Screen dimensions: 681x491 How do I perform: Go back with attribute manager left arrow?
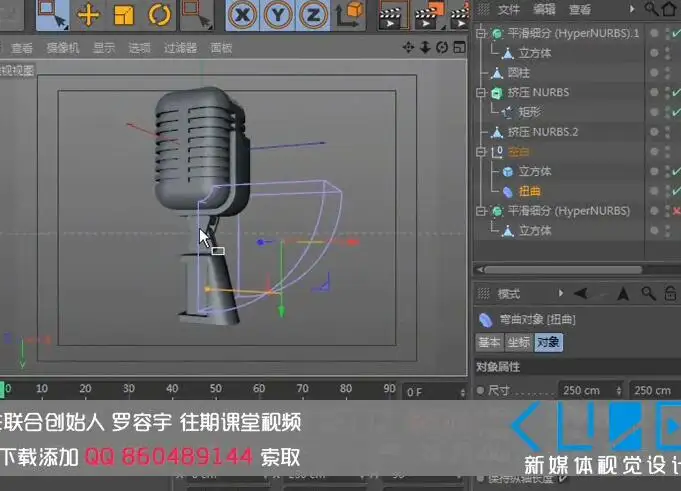tap(581, 294)
